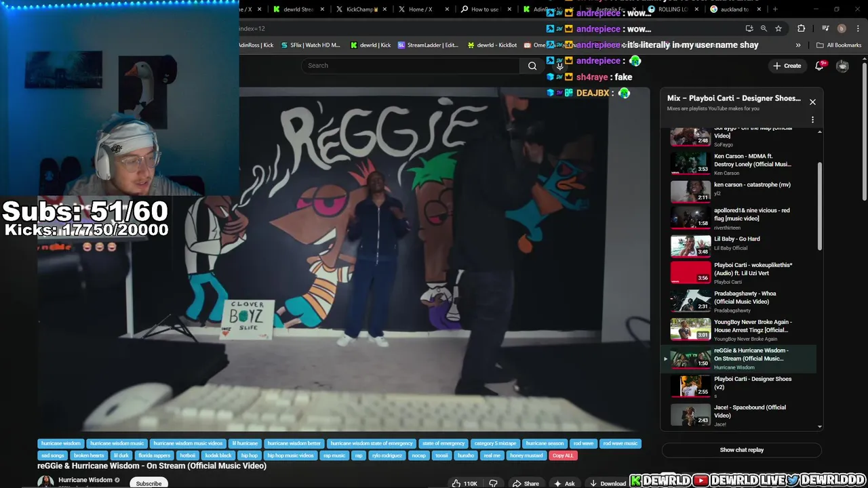Click the Copy ALL tags button

click(563, 455)
